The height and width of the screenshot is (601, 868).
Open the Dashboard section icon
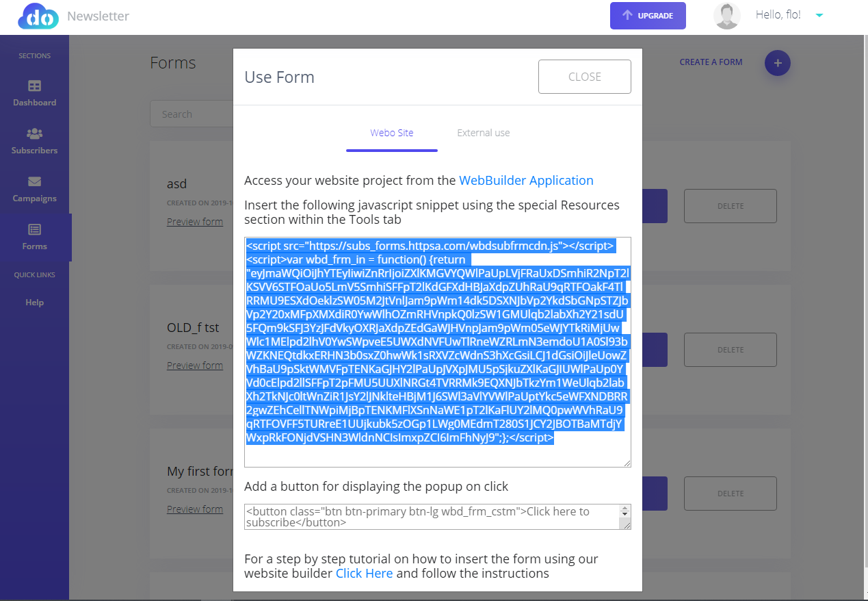tap(34, 86)
